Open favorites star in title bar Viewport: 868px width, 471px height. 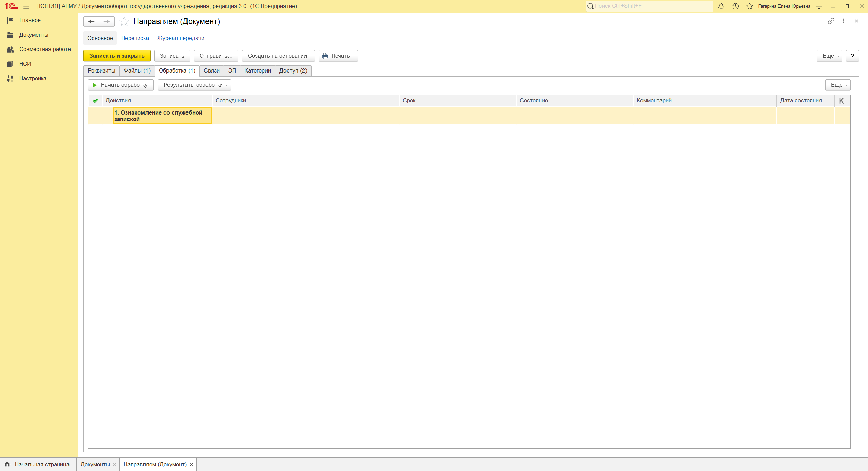[750, 6]
